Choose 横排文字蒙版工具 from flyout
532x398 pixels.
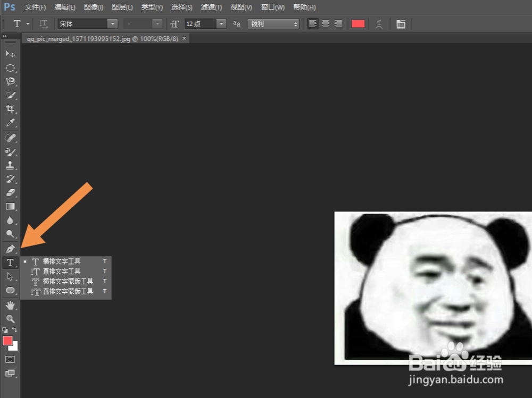point(66,282)
